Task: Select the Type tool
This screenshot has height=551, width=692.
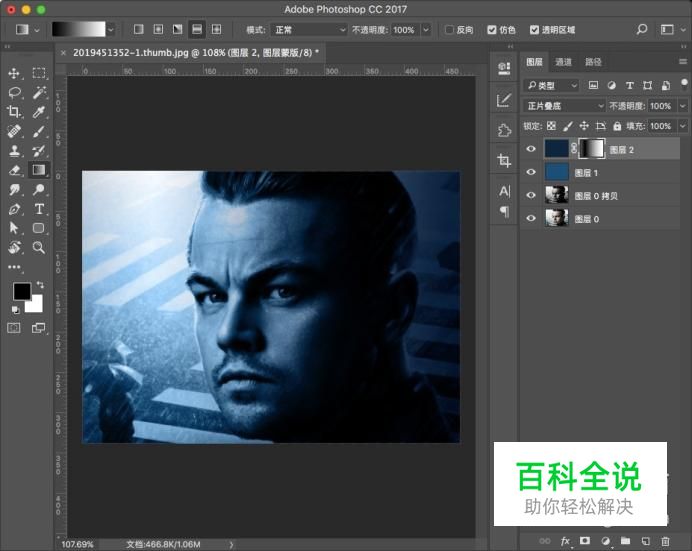Action: pos(39,209)
